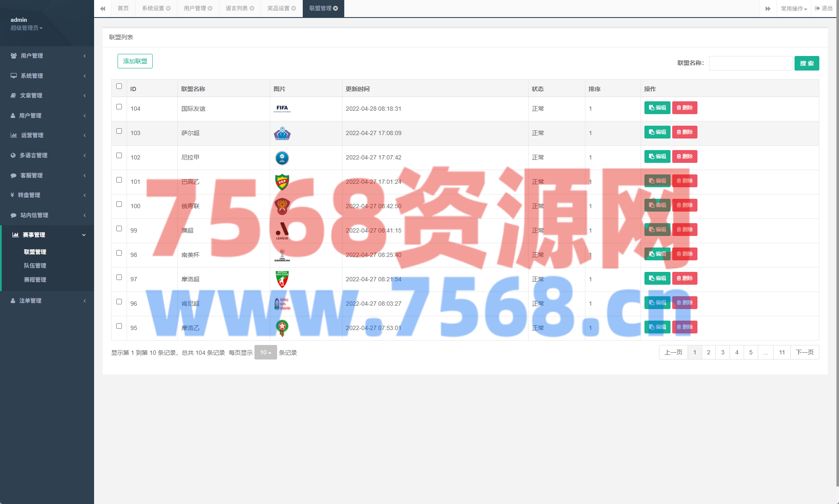The image size is (839, 504).
Task: Focus the 联盟名称 search input field
Action: (750, 63)
